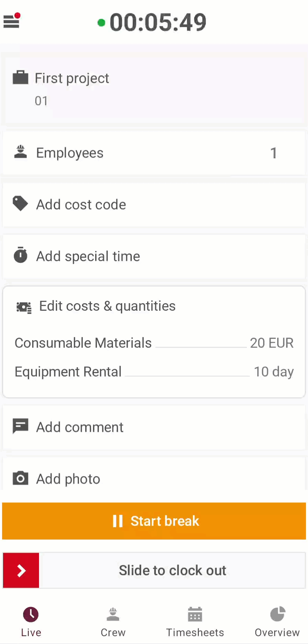Tap the camera icon to add photo
Screen dimensions: 308x644
21,478
